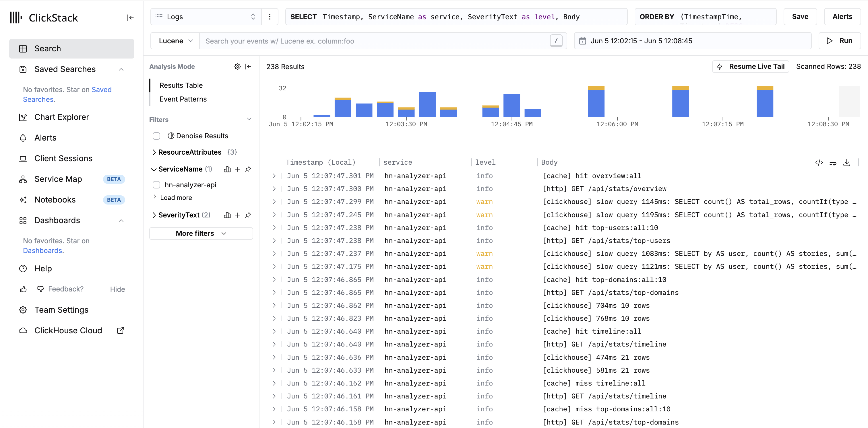Expand the SeverityText filter group
The height and width of the screenshot is (428, 868).
coord(154,215)
